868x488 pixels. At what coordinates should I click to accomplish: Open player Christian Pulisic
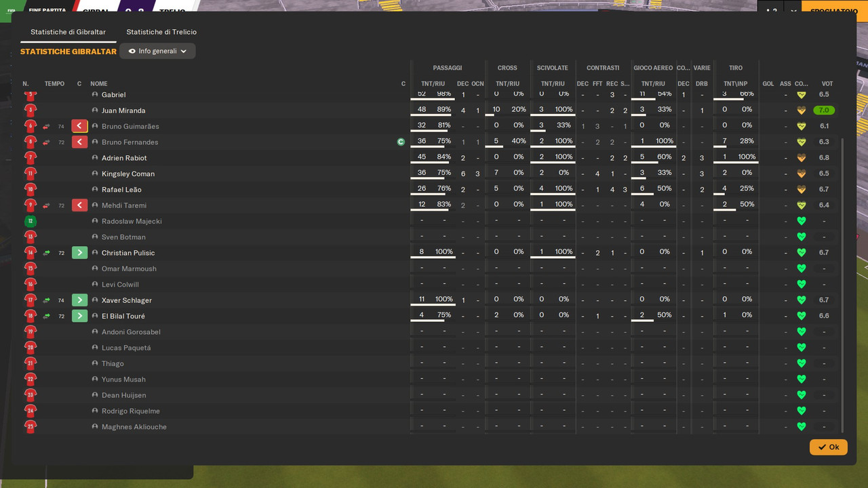[x=128, y=253]
